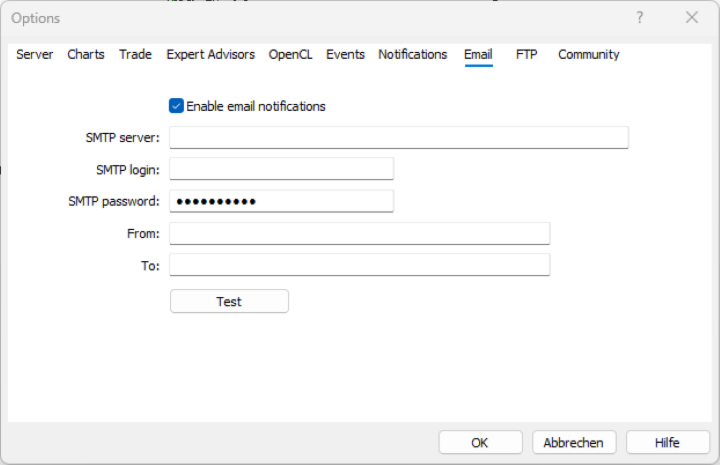This screenshot has height=465, width=720.
Task: Go to the FTP tab
Action: (x=526, y=55)
